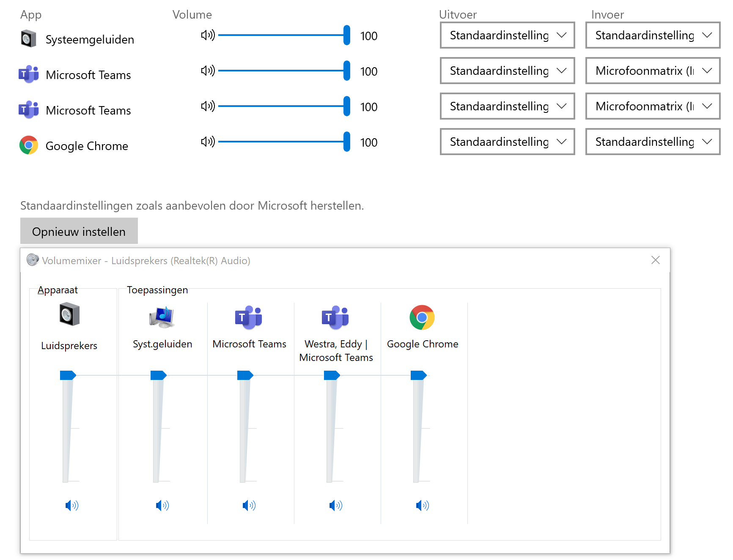
Task: Mute Google Chrome in the Volumemixer
Action: [423, 505]
